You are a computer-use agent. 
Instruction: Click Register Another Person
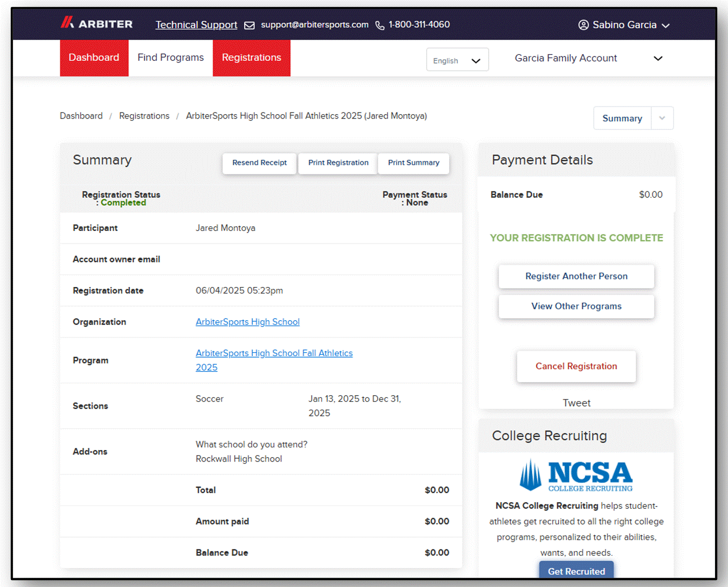pyautogui.click(x=576, y=276)
